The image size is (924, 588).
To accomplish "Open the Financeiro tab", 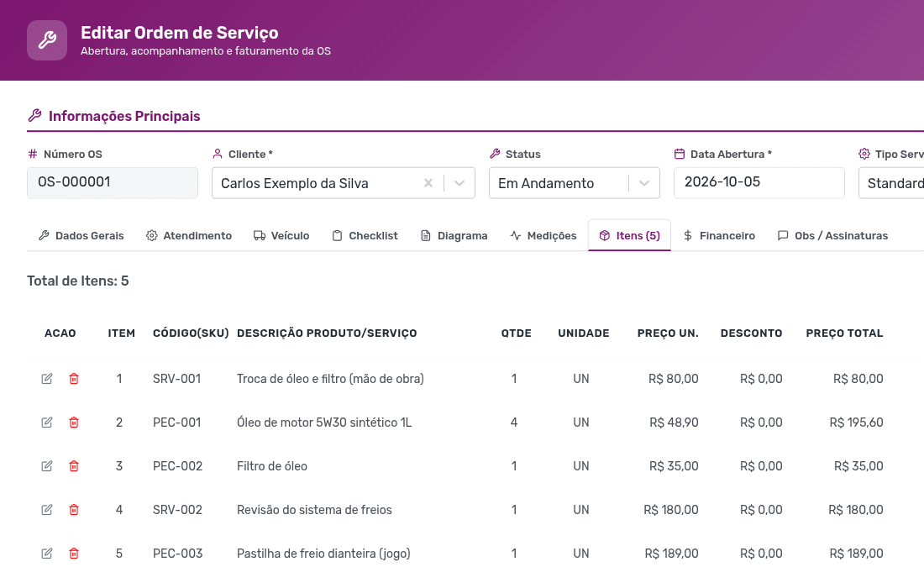I will [x=719, y=236].
